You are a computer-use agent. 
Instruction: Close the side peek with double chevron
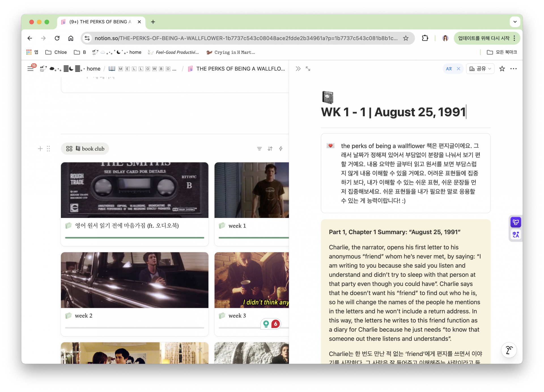298,69
